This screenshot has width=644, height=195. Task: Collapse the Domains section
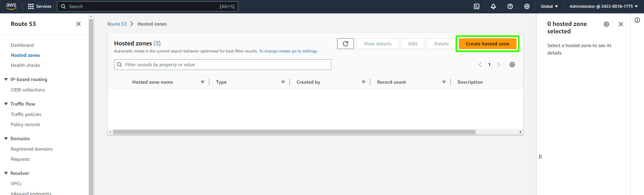[6, 139]
